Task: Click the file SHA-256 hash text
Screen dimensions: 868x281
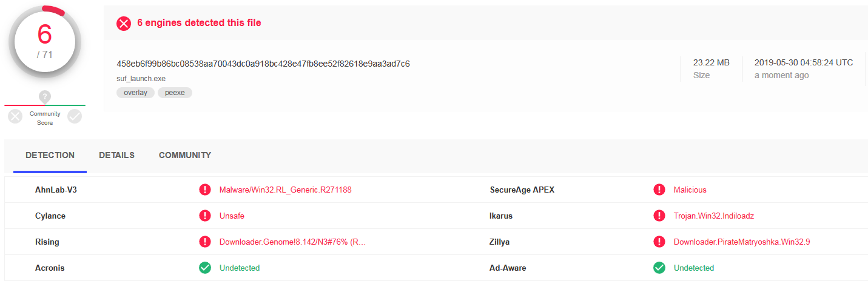Action: (263, 64)
